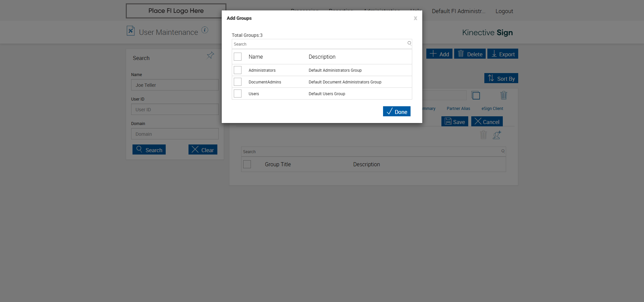Viewport: 644px width, 302px height.
Task: Click the User ID input field
Action: click(x=175, y=110)
